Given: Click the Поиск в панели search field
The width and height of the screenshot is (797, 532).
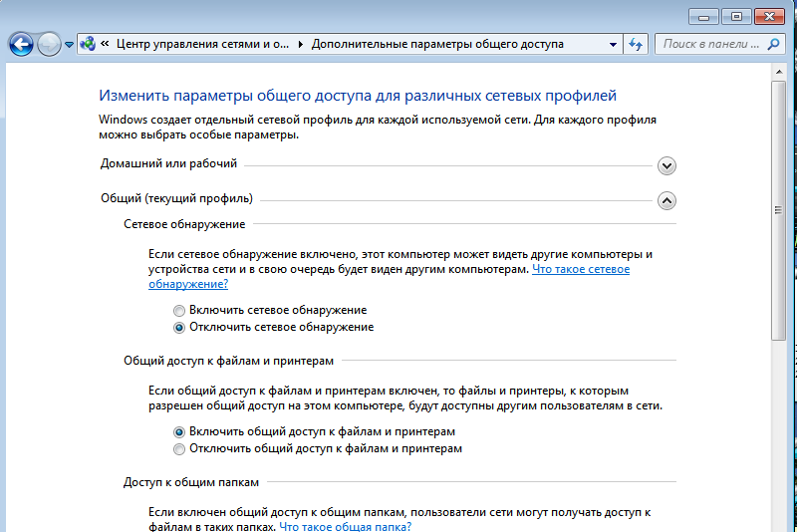Looking at the screenshot, I should 710,44.
